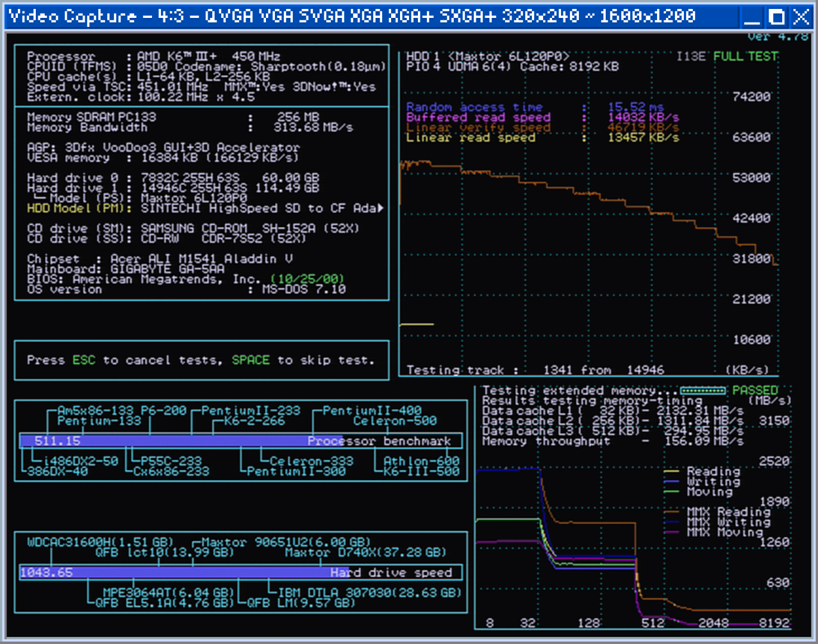Select the "451.01 MHz" TSC speed value

pyautogui.click(x=172, y=86)
